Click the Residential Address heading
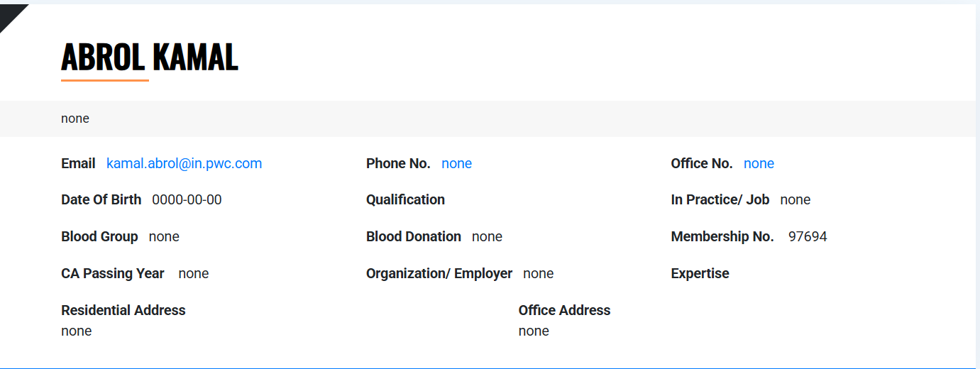This screenshot has width=980, height=369. (123, 311)
